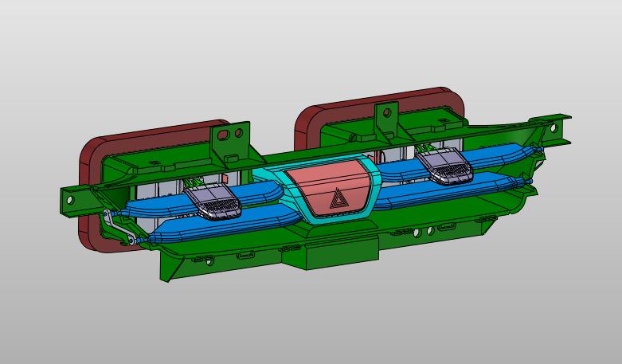Click the hazard triangle symbol on model
The height and width of the screenshot is (364, 622).
[338, 199]
